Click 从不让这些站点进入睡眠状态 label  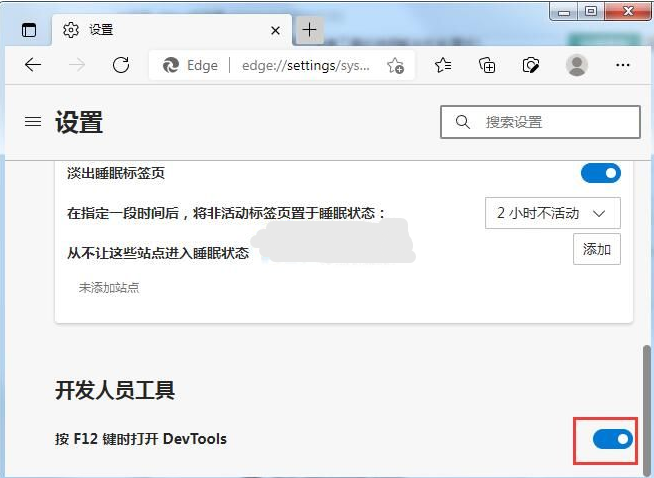pyautogui.click(x=158, y=253)
